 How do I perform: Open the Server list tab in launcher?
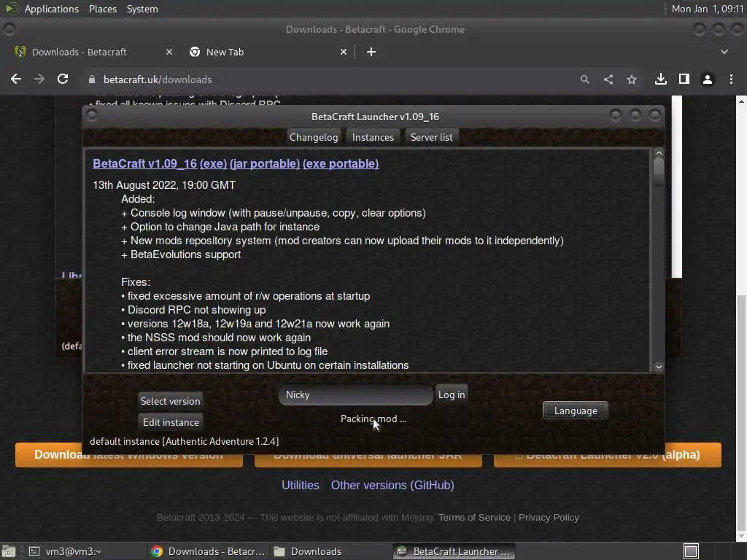tap(432, 137)
